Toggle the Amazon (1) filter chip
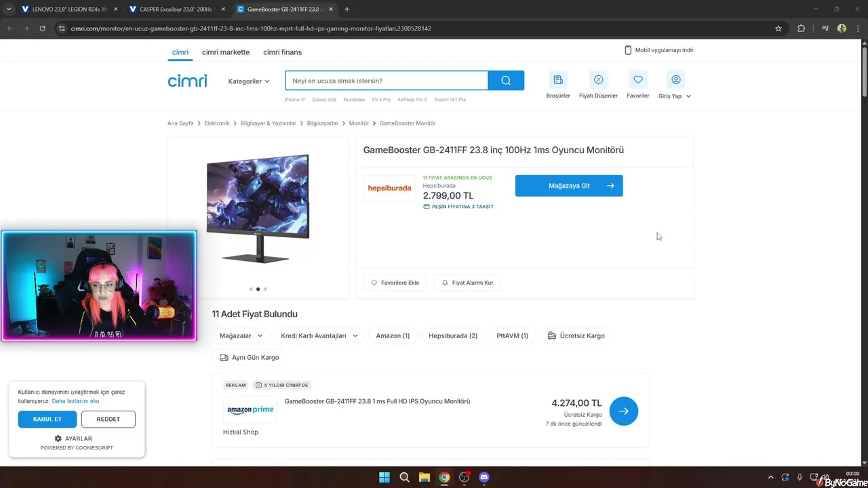This screenshot has width=868, height=488. pyautogui.click(x=393, y=335)
